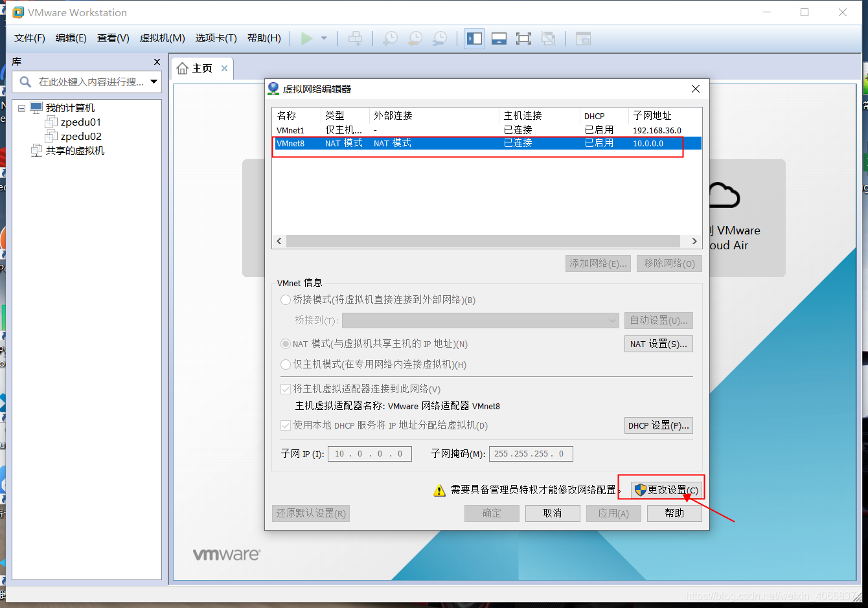This screenshot has width=868, height=608.
Task: Select the 仅主机模式 radio button
Action: point(286,365)
